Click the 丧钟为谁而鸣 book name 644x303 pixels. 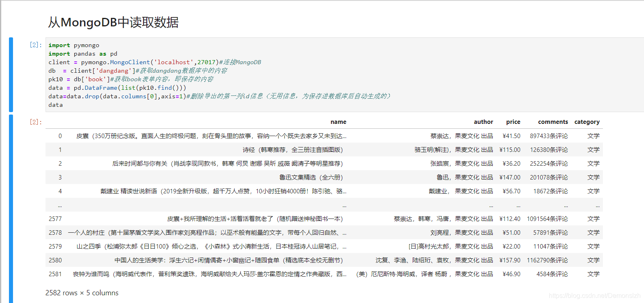(210, 274)
